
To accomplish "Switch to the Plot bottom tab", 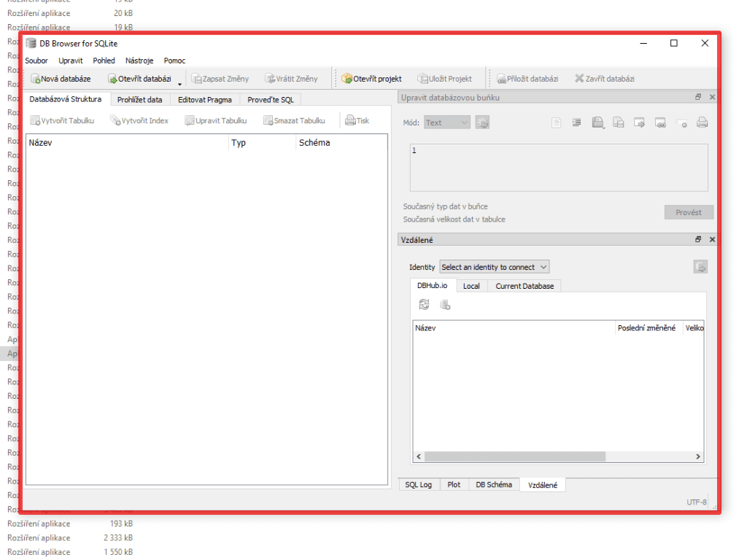I will click(x=454, y=485).
